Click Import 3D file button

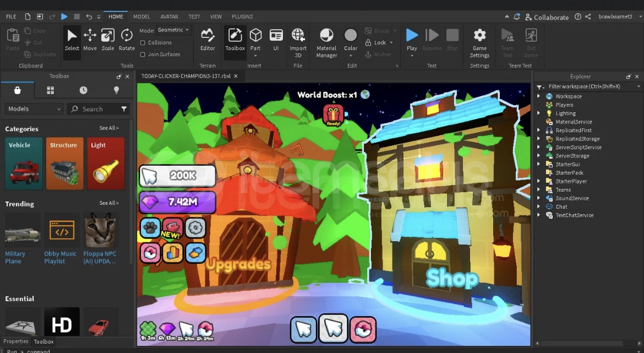pos(298,43)
